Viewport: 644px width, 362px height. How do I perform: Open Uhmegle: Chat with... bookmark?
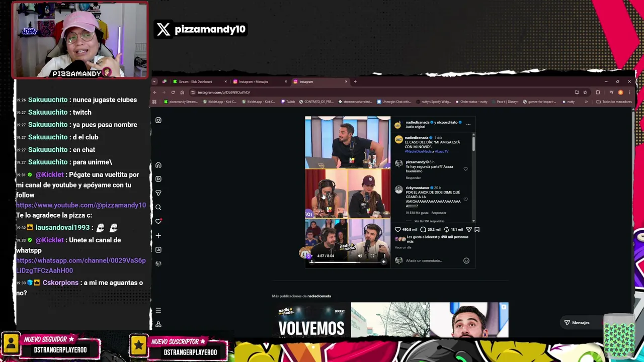(x=395, y=102)
